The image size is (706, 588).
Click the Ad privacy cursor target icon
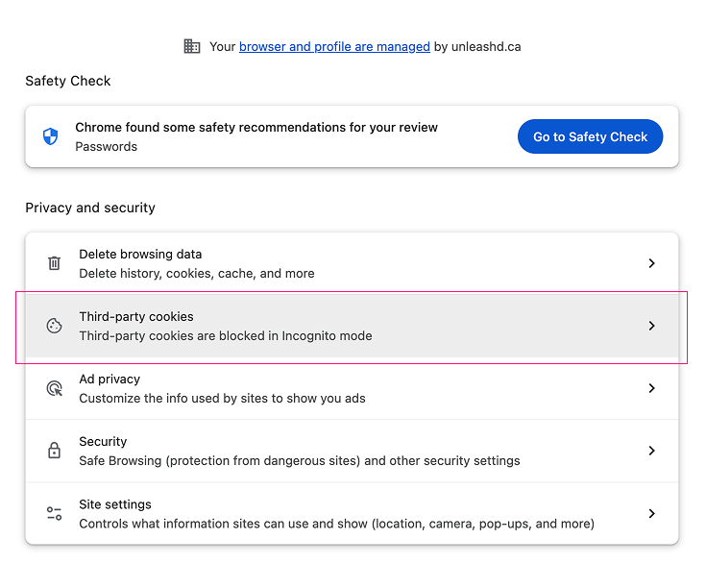click(55, 388)
